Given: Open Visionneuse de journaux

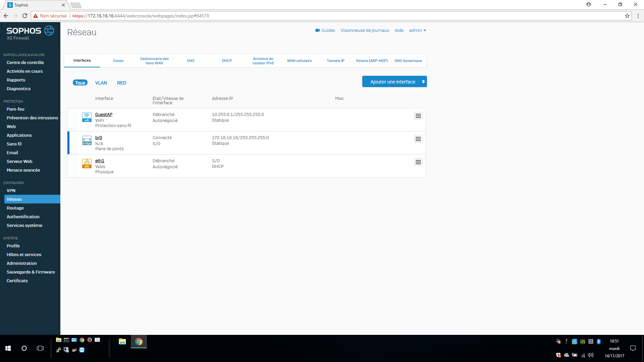Looking at the screenshot, I should [365, 31].
